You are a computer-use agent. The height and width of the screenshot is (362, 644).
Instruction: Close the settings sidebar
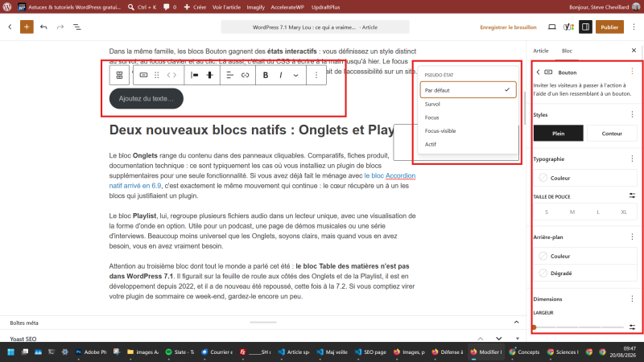pyautogui.click(x=634, y=51)
